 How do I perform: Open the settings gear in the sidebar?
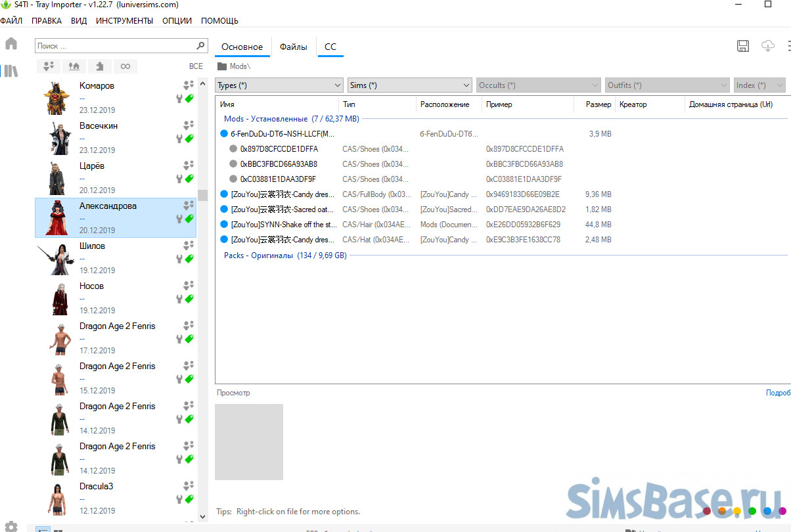pyautogui.click(x=11, y=526)
